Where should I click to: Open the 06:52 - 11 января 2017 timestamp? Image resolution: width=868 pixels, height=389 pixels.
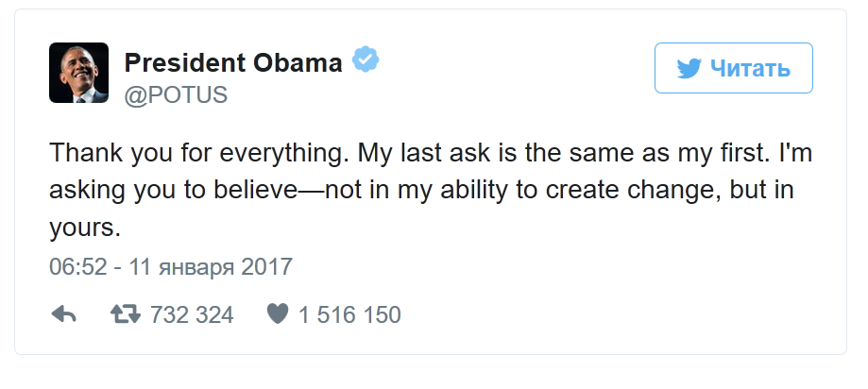pyautogui.click(x=170, y=266)
